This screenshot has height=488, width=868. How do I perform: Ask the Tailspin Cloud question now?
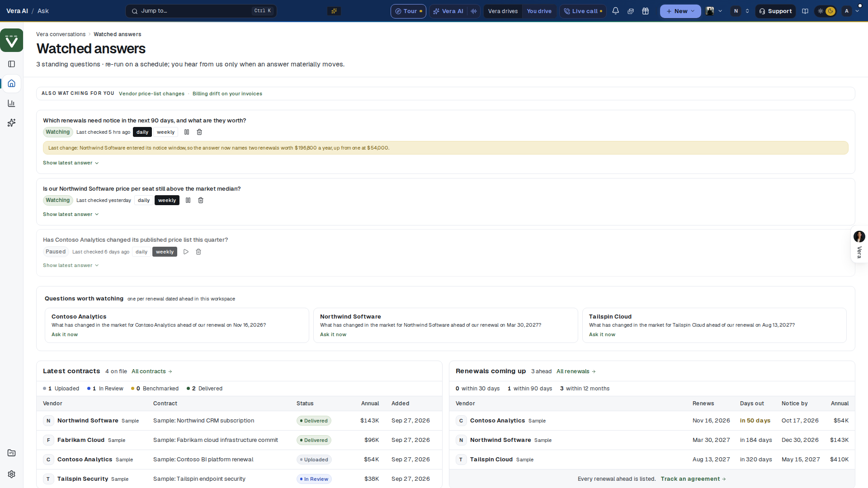(x=602, y=334)
